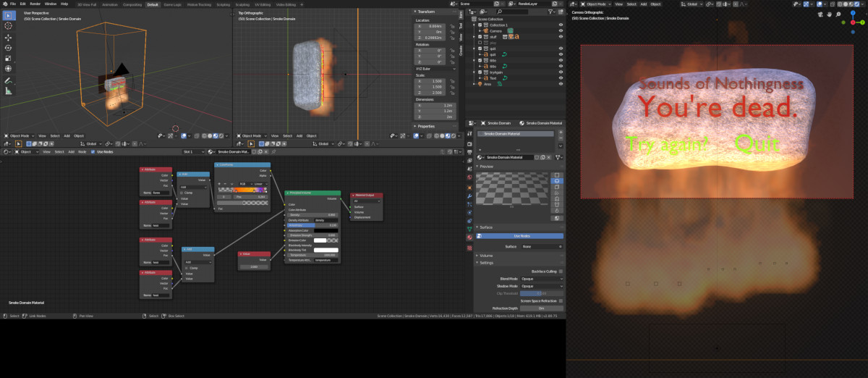868x378 pixels.
Task: Open the Window menu
Action: point(50,4)
